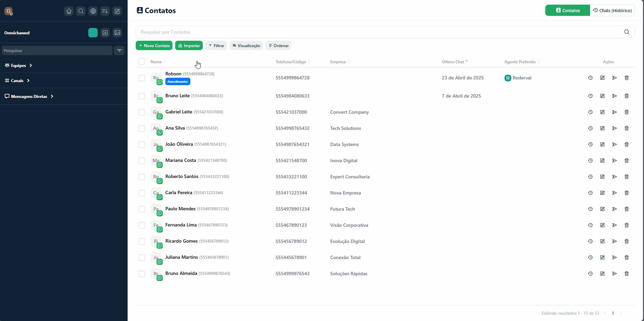The height and width of the screenshot is (321, 644).
Task: Click the compose new message icon
Action: tap(117, 11)
